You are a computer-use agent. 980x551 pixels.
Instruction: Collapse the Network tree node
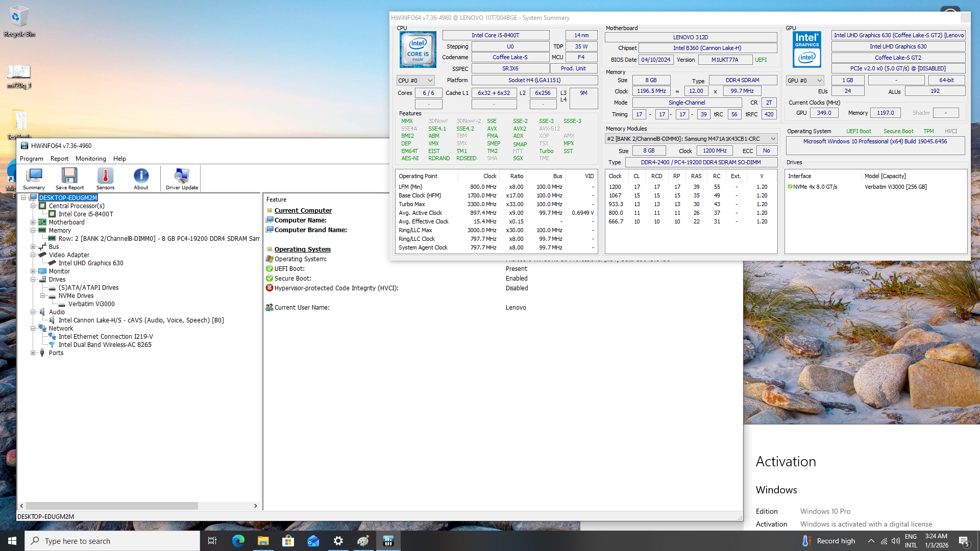coord(33,329)
